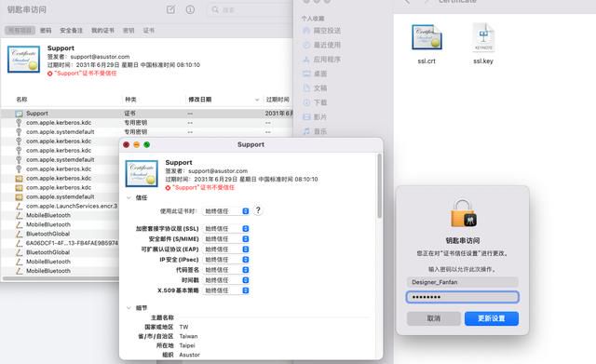This screenshot has height=364, width=596.
Task: Click the search field in Keychain Access
Action: [x=251, y=9]
